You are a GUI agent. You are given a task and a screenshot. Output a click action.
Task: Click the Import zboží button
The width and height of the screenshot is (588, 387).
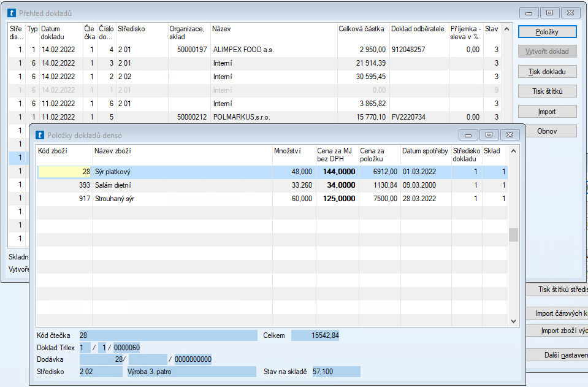pyautogui.click(x=557, y=331)
